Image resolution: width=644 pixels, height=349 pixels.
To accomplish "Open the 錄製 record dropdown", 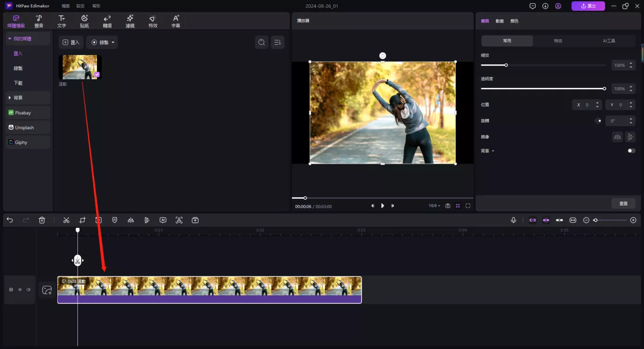I will [x=102, y=42].
